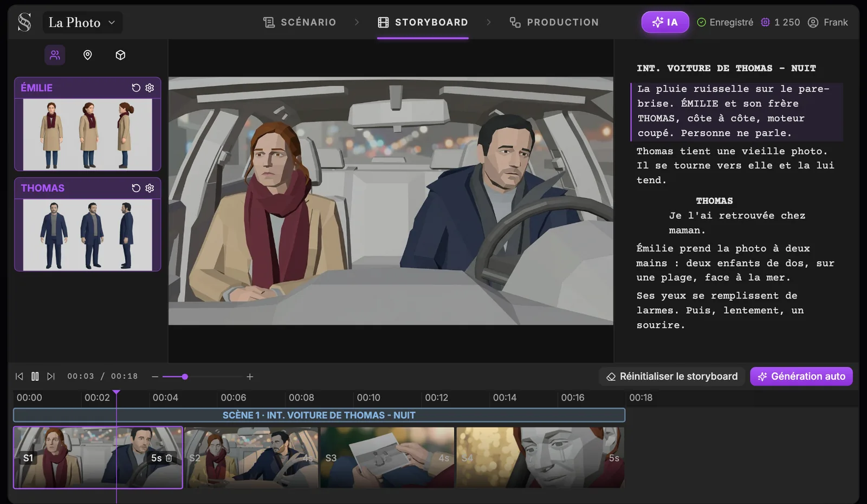Click the main storyboard preview frame
Viewport: 867px width, 504px height.
point(391,201)
